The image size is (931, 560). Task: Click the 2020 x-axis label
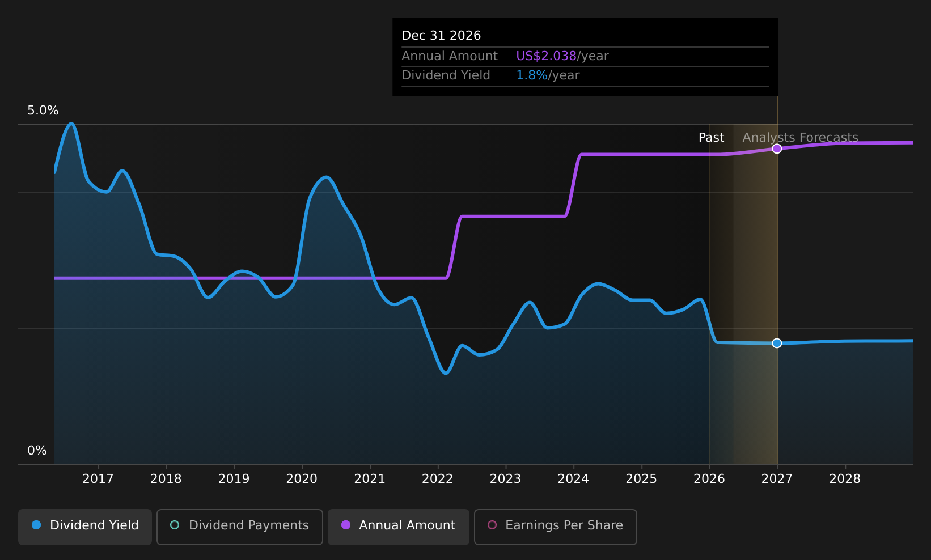point(302,479)
